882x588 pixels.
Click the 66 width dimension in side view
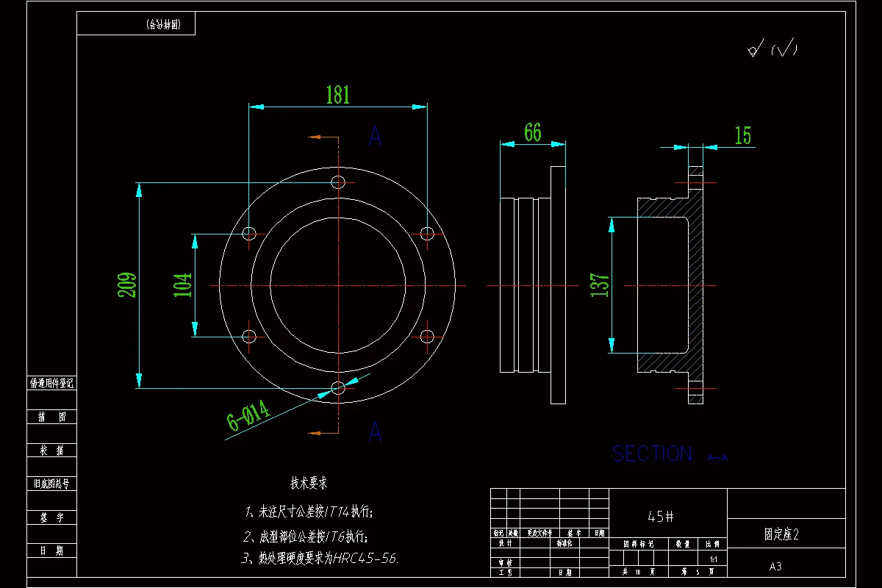[533, 132]
